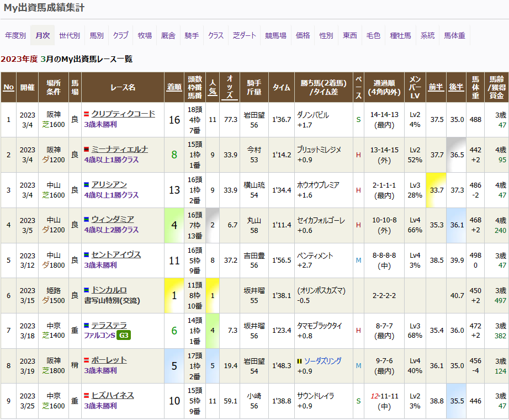
Task: Open horse セントアイヴス link
Action: [116, 255]
